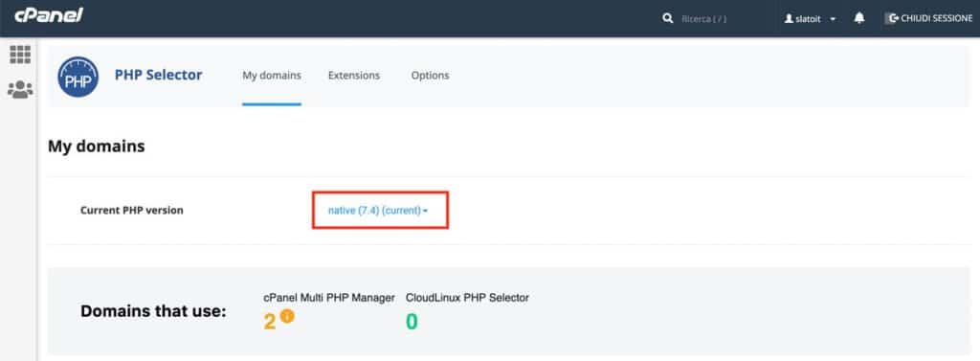980x361 pixels.
Task: Click the Current PHP version label
Action: pyautogui.click(x=132, y=211)
